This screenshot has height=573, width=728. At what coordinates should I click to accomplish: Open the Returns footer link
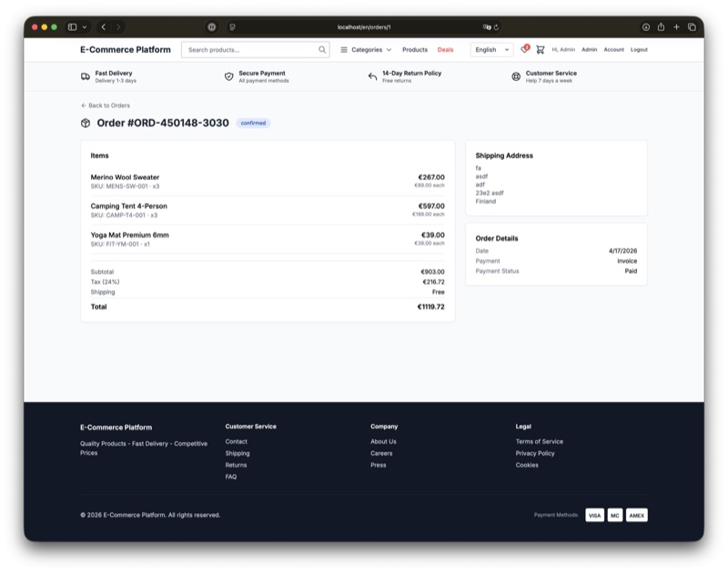(x=236, y=465)
